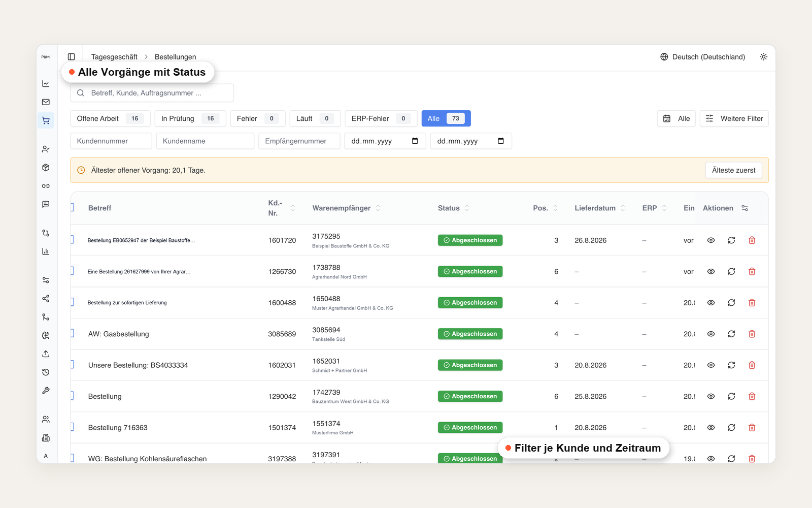Select the In Prüfung filter tab
This screenshot has height=508, width=812.
190,118
